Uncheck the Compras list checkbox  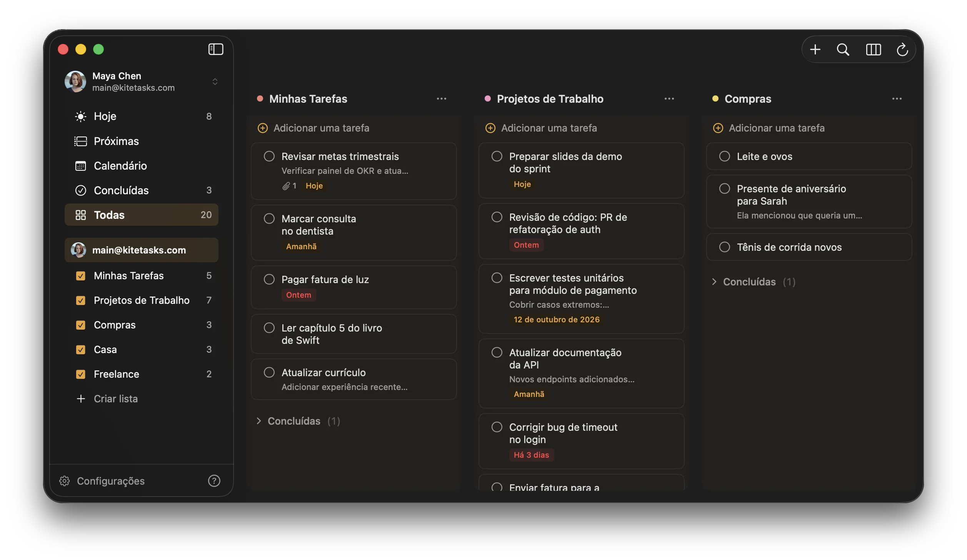(80, 325)
